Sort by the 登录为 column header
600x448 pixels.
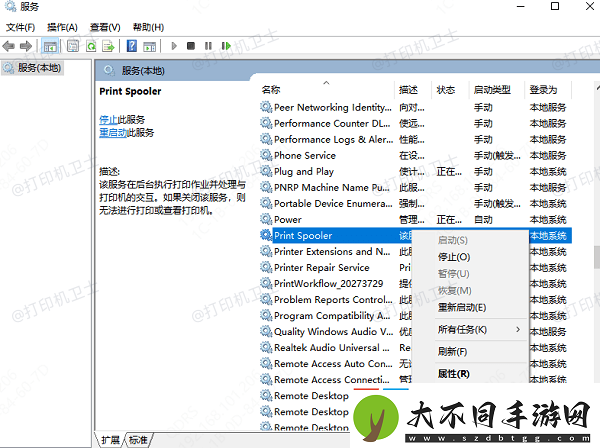(x=543, y=90)
